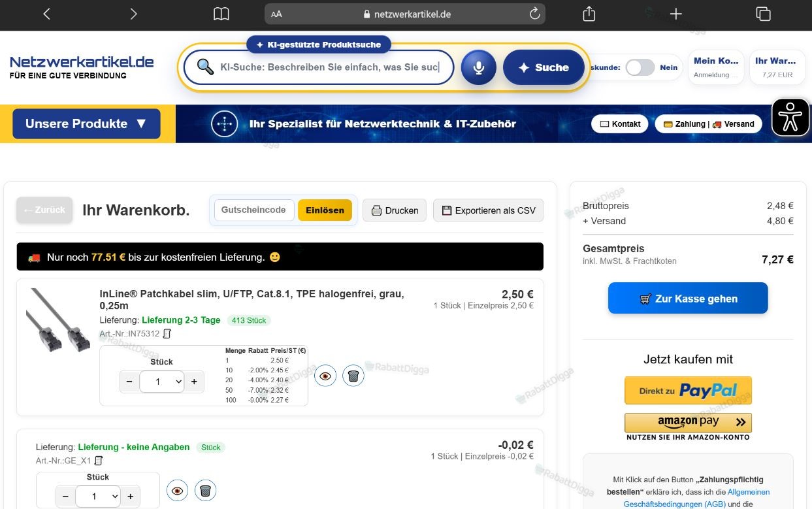Click the 413 Stück stock badge
This screenshot has width=812, height=509.
pyautogui.click(x=249, y=320)
